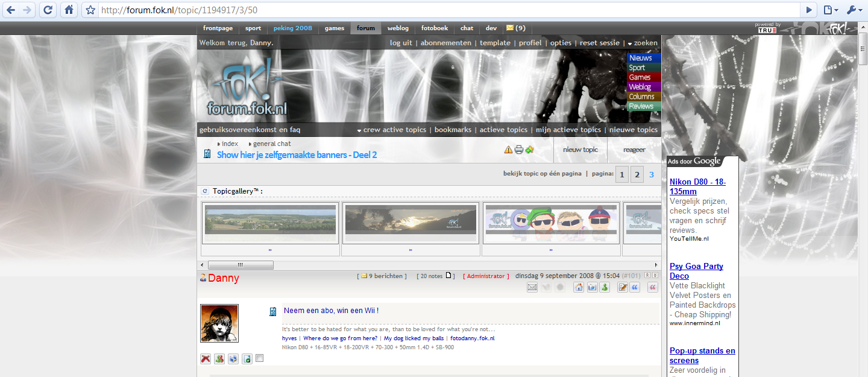This screenshot has width=868, height=377.
Task: Select the purple Weblog color block
Action: pos(644,87)
